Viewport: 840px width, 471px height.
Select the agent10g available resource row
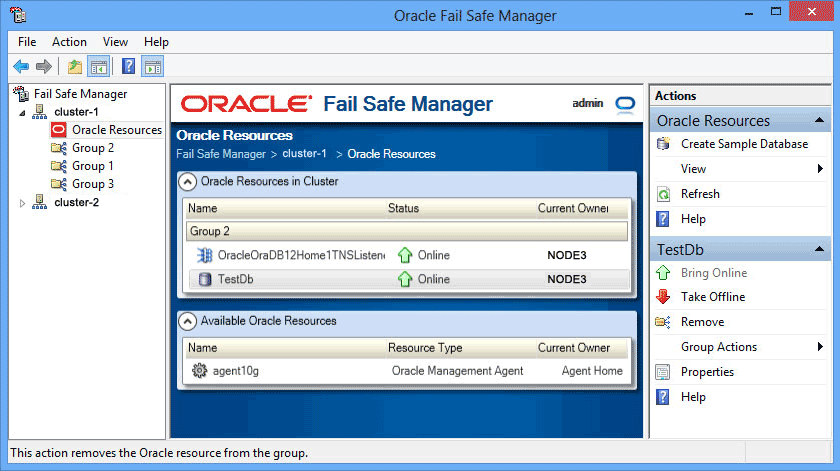pyautogui.click(x=407, y=371)
